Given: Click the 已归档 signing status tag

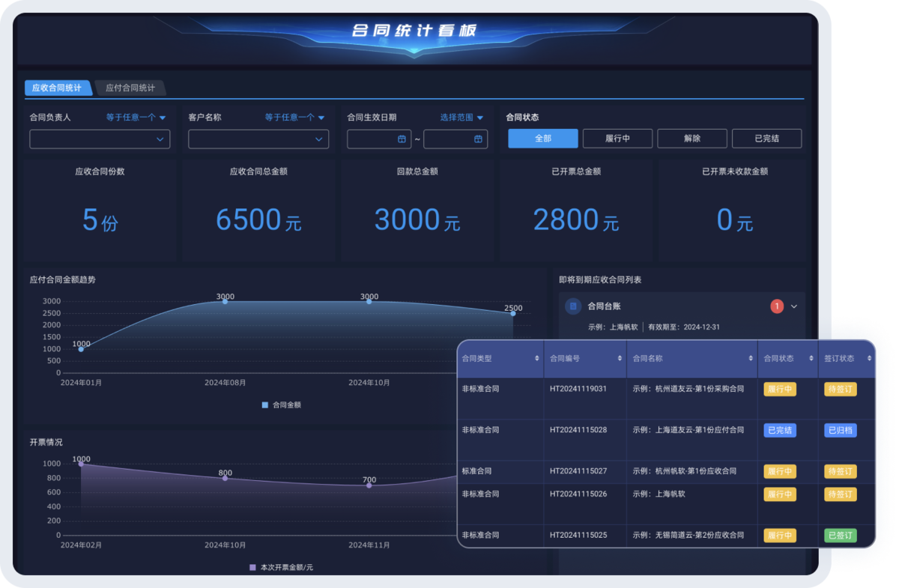Looking at the screenshot, I should point(840,431).
